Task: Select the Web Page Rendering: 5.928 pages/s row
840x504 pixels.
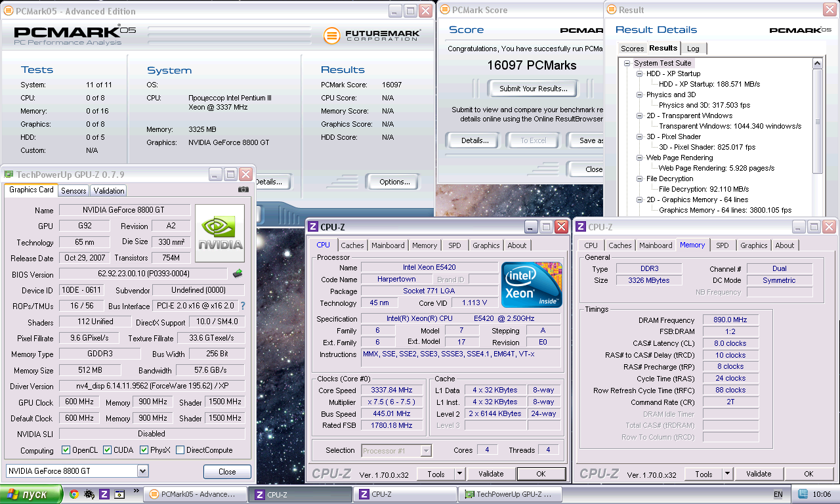Action: 717,168
